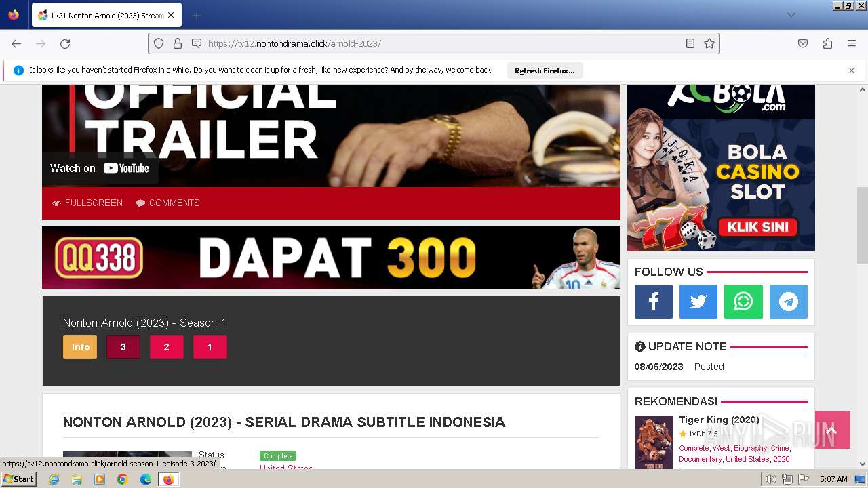Open Tiger King (2020) title link
868x488 pixels.
point(719,420)
